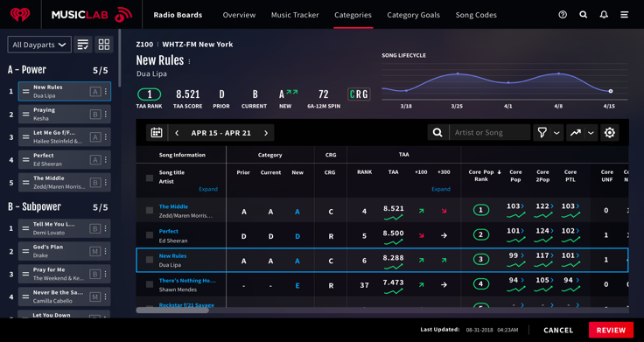
Task: Open kebab menu for Praying sidebar item
Action: click(x=106, y=114)
